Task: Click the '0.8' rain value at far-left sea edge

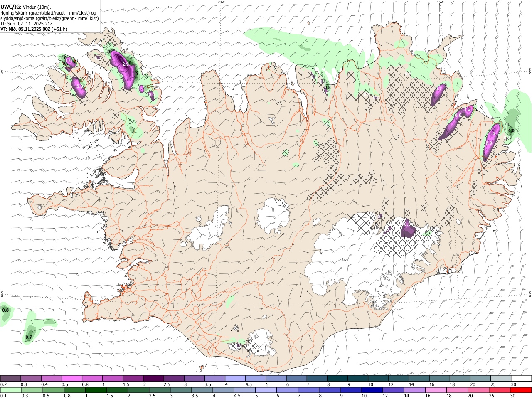Action: click(x=5, y=310)
